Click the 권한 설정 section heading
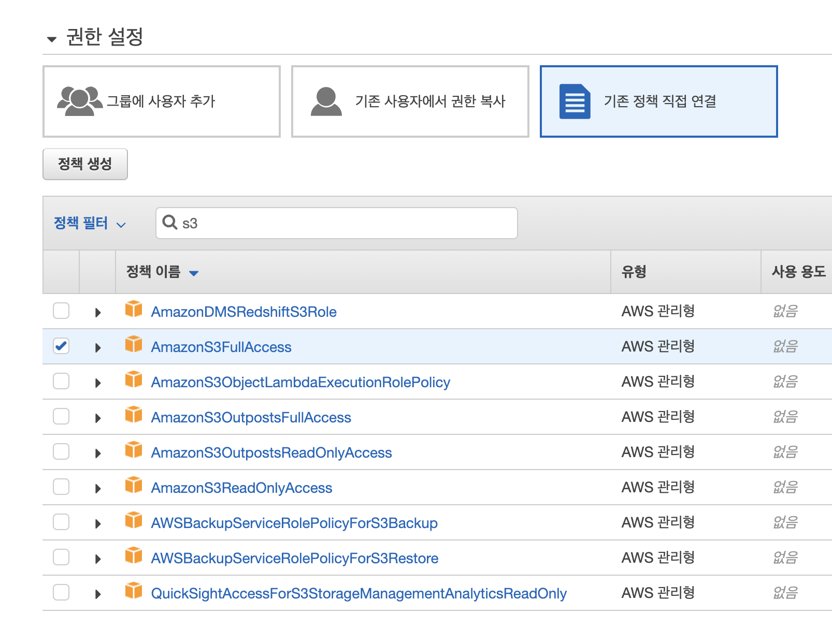 coord(105,37)
